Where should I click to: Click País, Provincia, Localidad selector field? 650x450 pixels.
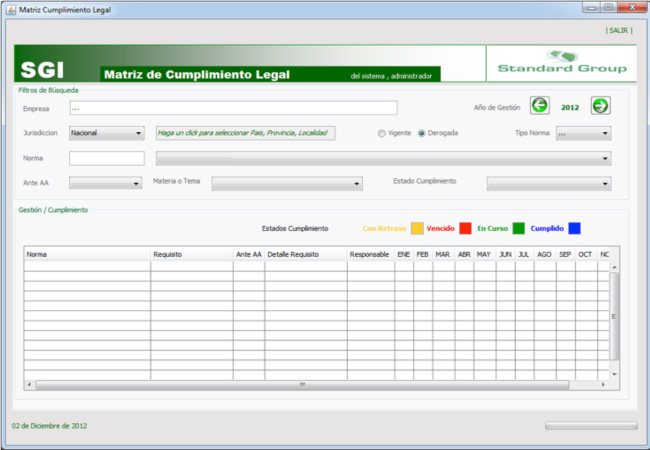point(245,133)
